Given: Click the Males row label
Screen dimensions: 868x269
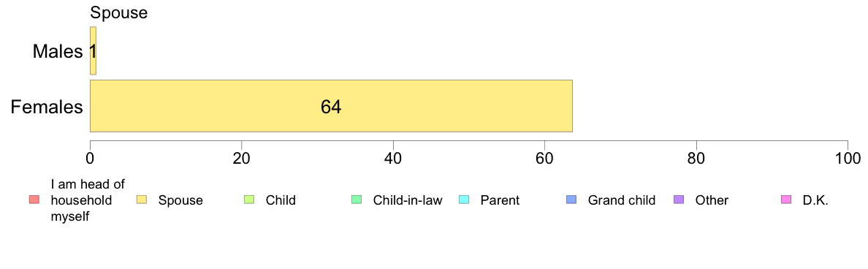Looking at the screenshot, I should pos(58,51).
